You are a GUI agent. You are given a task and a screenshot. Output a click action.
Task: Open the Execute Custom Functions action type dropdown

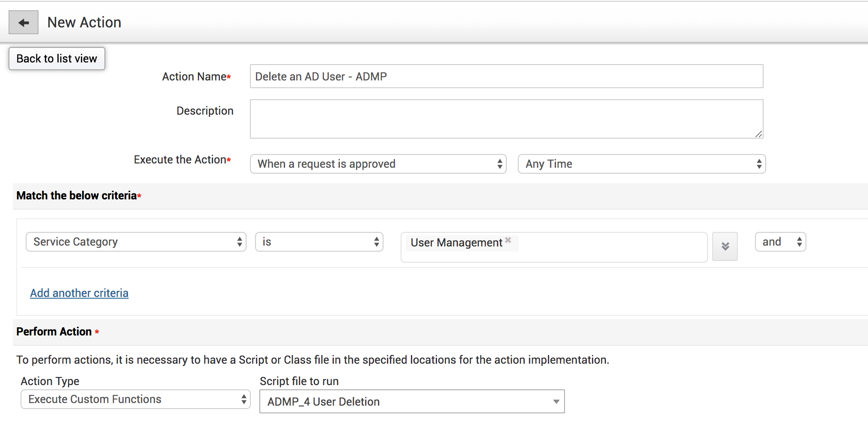pos(135,400)
